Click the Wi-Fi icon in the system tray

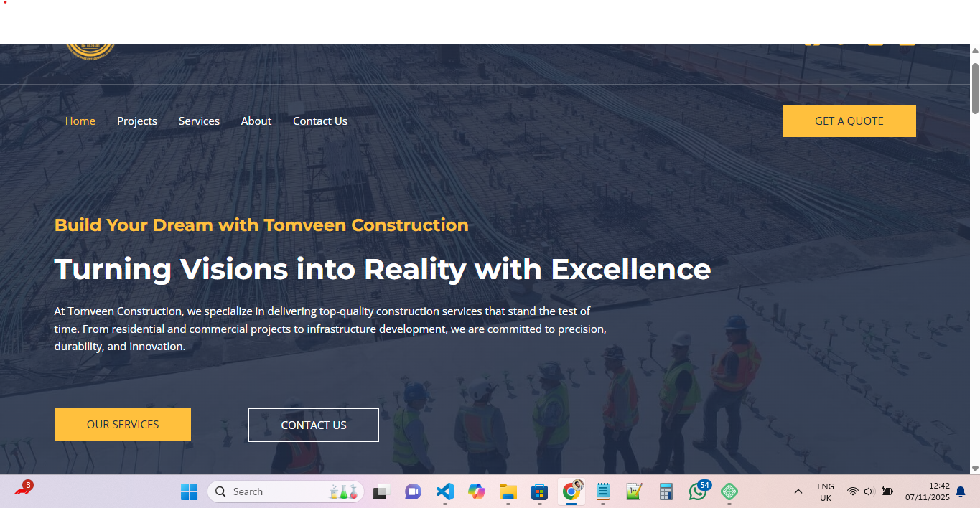click(854, 491)
